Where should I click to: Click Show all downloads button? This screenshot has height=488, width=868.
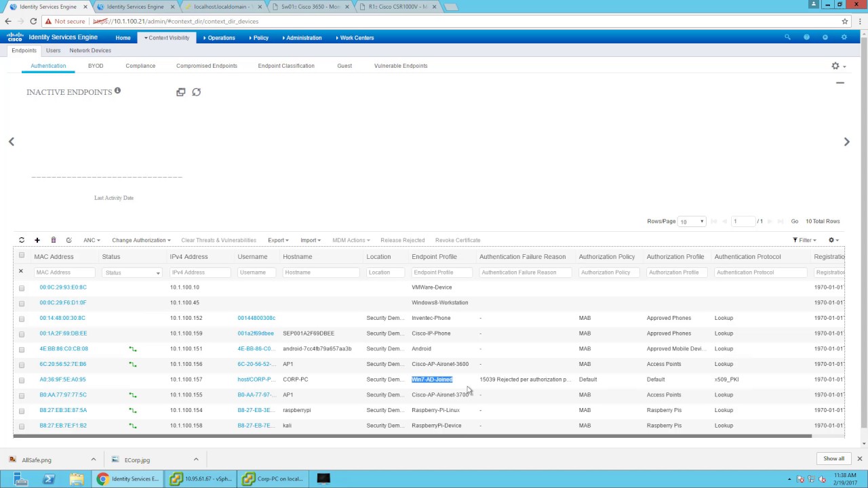[834, 459]
